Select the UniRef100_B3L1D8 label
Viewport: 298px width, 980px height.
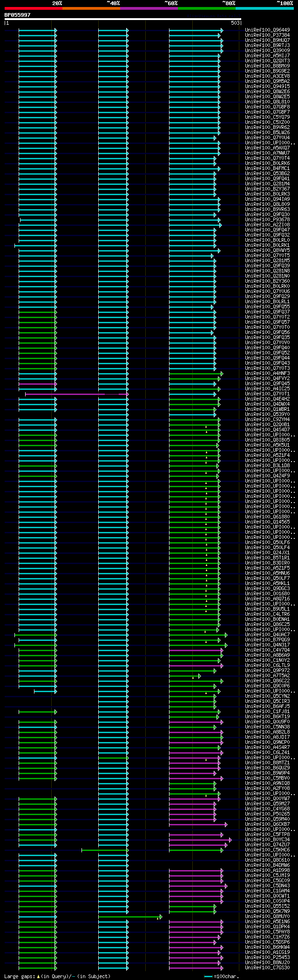point(267,466)
